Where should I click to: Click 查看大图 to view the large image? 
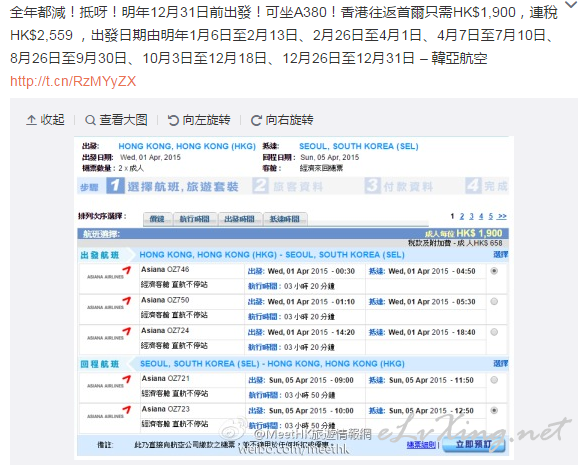click(116, 120)
